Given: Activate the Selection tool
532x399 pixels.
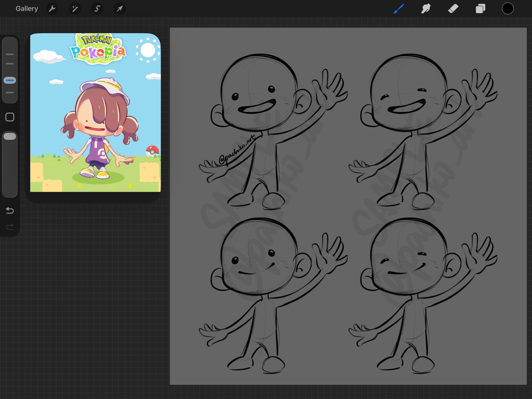Looking at the screenshot, I should 97,9.
